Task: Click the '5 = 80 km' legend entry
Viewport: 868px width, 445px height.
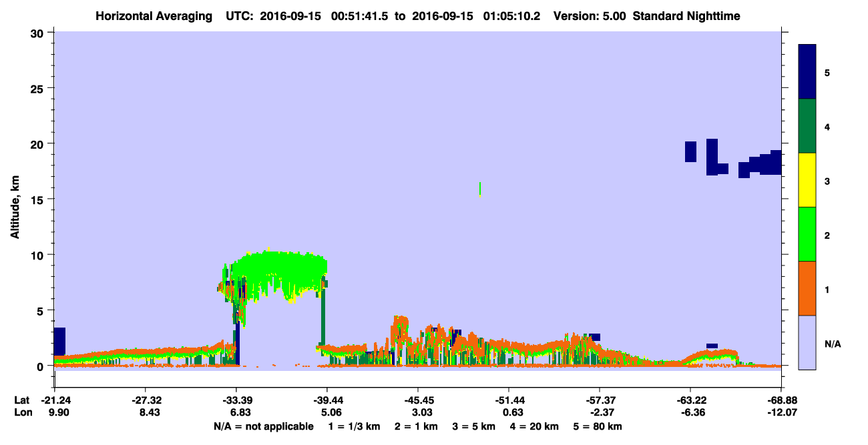Action: pos(596,426)
